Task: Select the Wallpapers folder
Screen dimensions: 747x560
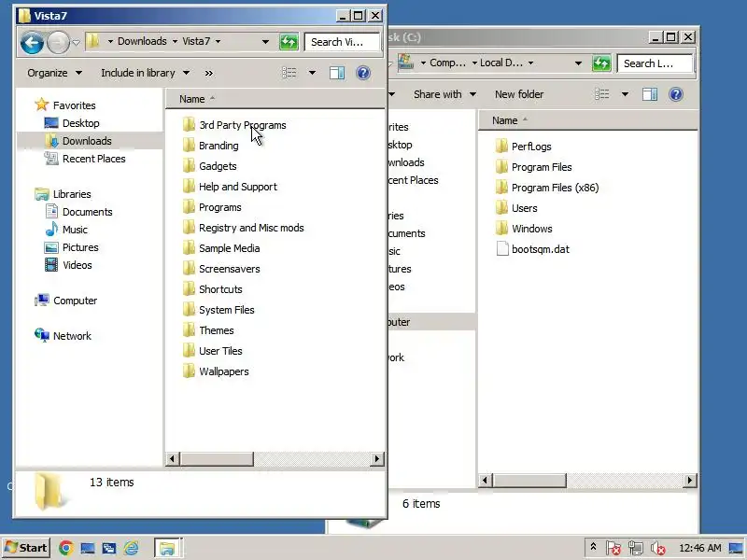Action: click(216, 371)
